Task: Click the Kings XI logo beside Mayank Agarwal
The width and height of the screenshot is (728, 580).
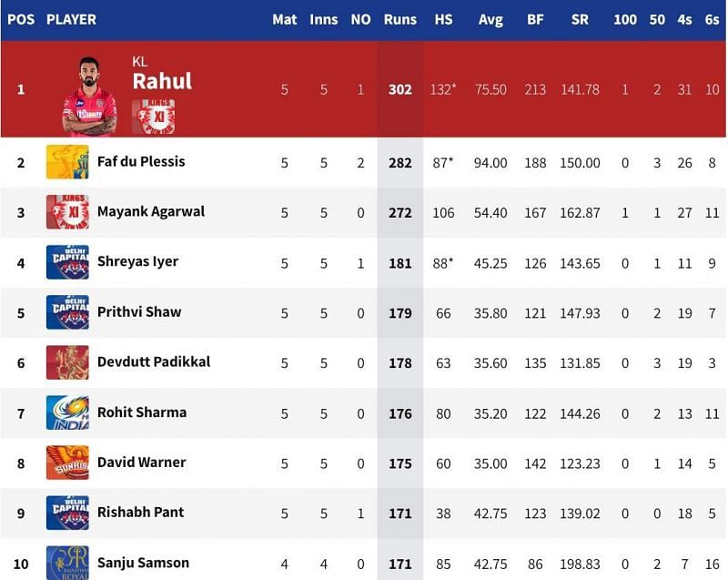Action: point(67,212)
